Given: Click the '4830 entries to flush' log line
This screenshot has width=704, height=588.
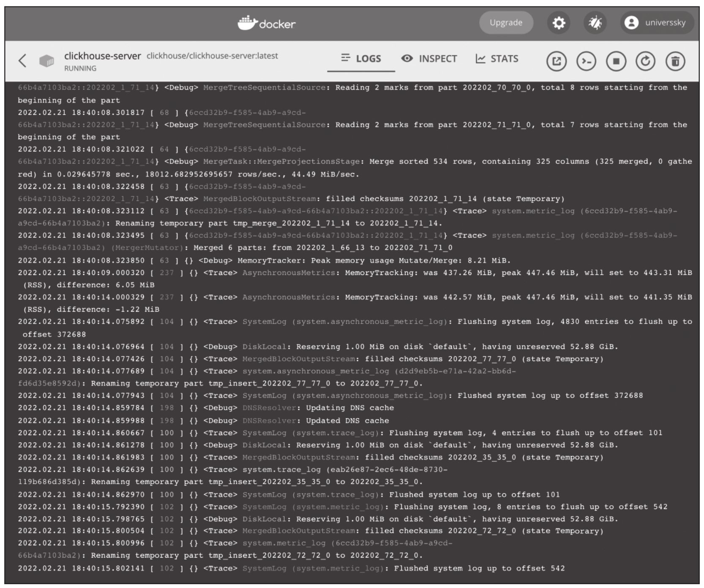Looking at the screenshot, I should coord(355,328).
